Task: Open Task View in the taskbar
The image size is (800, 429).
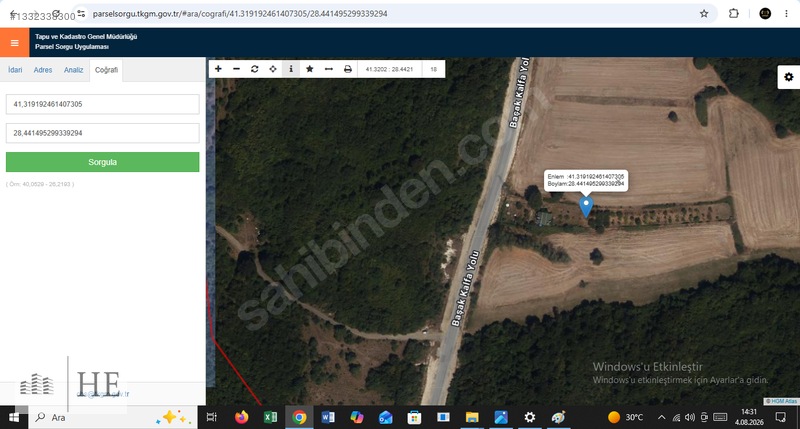Action: 211,417
